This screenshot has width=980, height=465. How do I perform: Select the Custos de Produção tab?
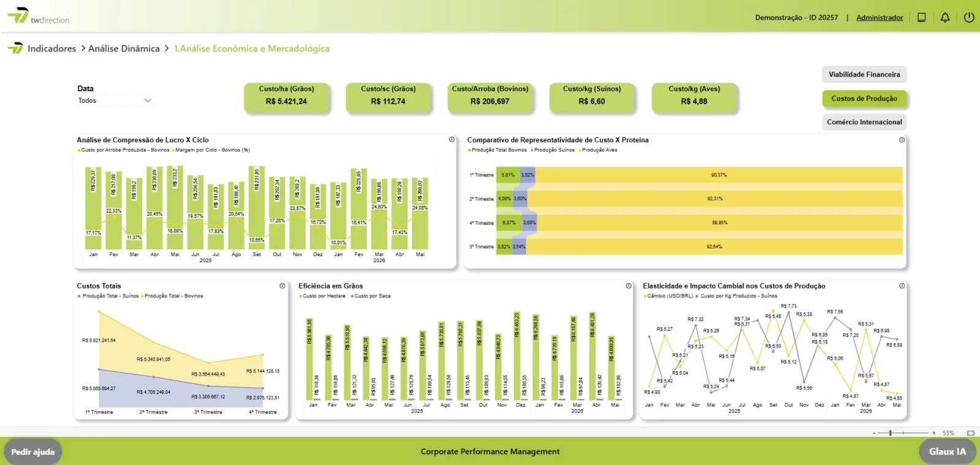[x=864, y=99]
